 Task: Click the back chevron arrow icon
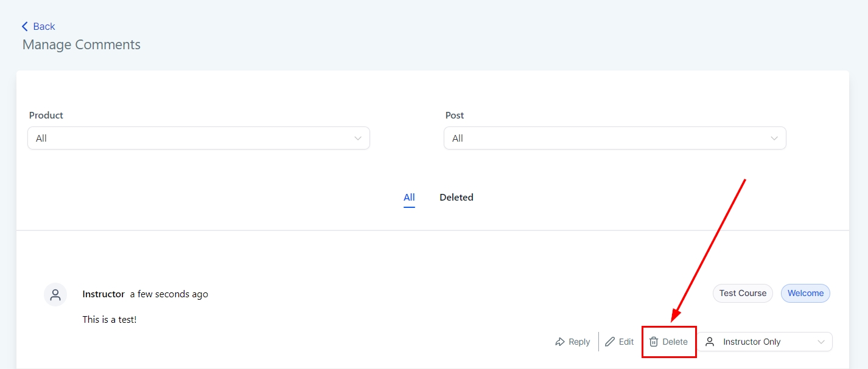(25, 26)
